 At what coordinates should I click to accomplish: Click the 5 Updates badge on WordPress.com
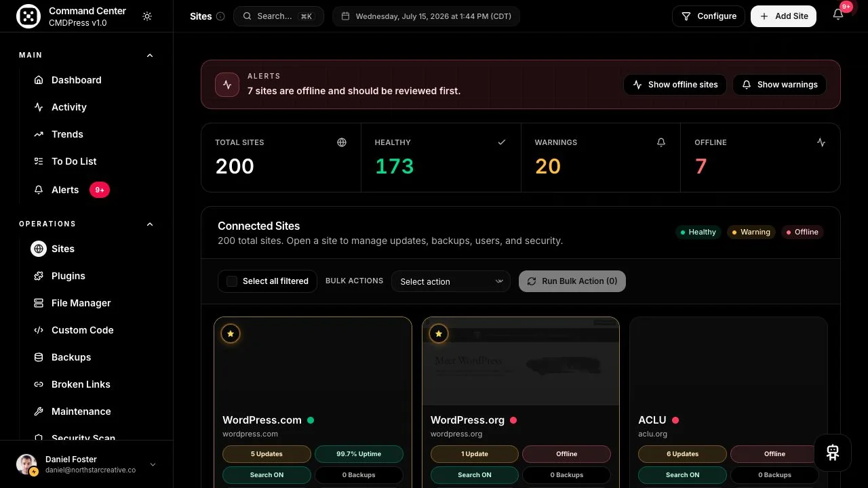[267, 454]
